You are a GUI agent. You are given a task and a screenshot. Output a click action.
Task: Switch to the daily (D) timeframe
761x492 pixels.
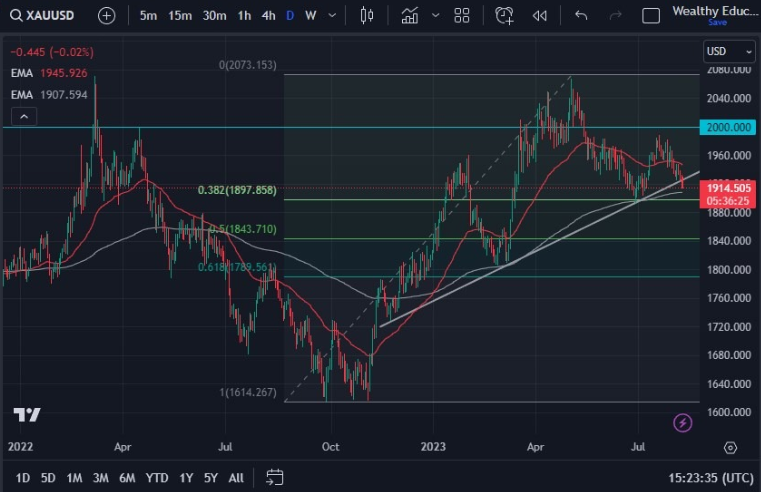point(290,16)
